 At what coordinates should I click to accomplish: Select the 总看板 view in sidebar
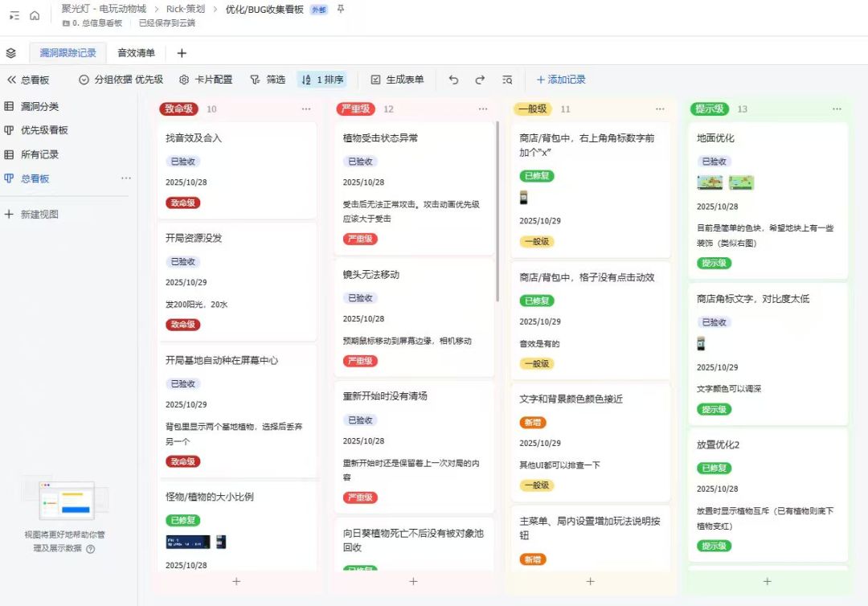pyautogui.click(x=35, y=178)
